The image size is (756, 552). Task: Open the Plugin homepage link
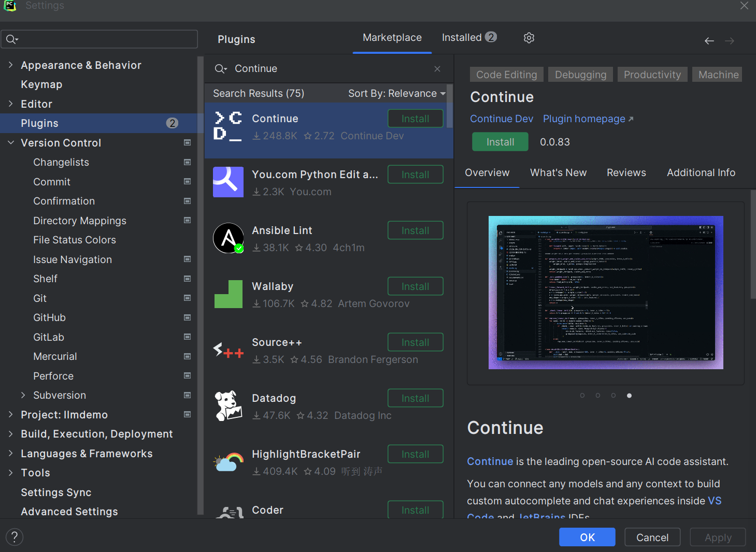pos(584,119)
